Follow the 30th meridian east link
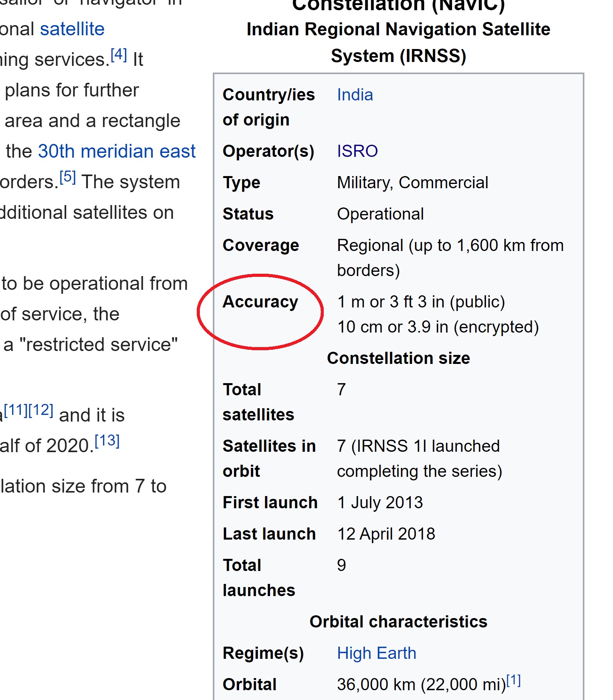 116,151
